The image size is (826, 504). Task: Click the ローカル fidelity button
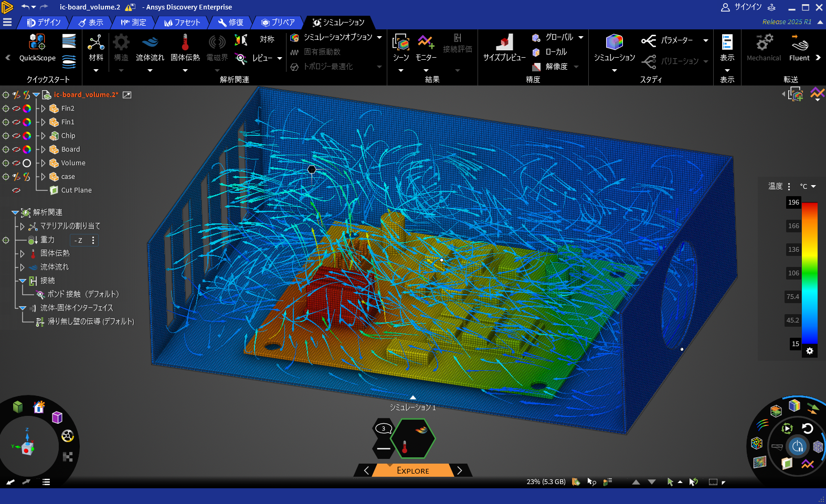coord(549,52)
